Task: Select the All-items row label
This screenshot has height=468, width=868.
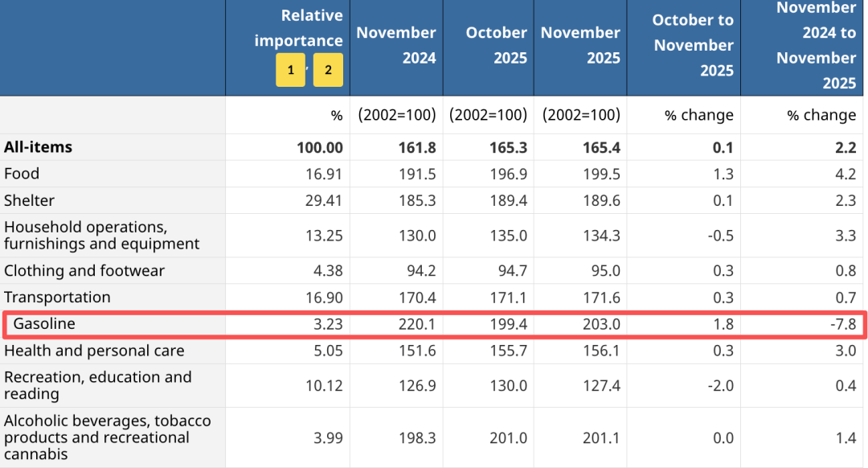Action: (38, 147)
